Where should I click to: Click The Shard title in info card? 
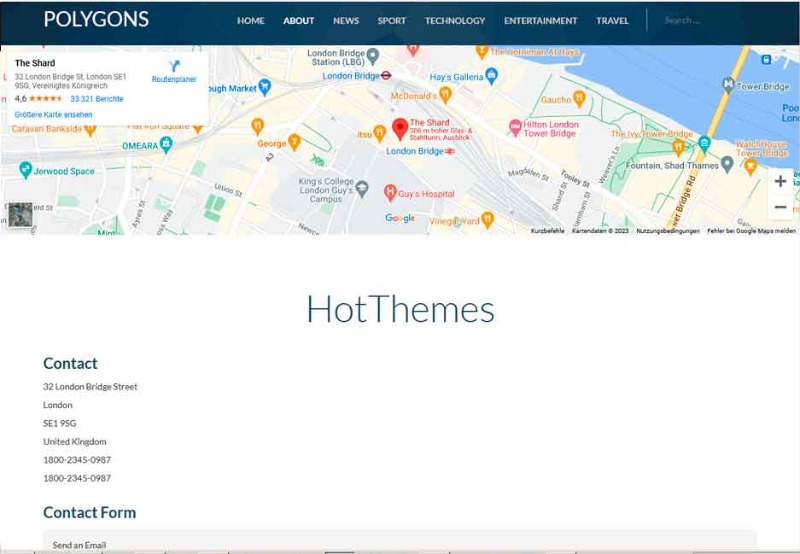coord(35,63)
